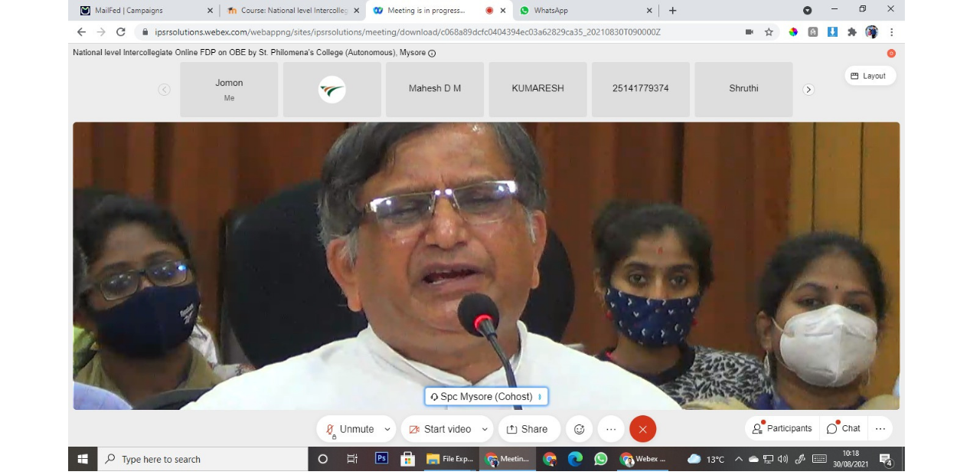Launch Photoshop from the taskbar
980x475 pixels.
tap(381, 459)
